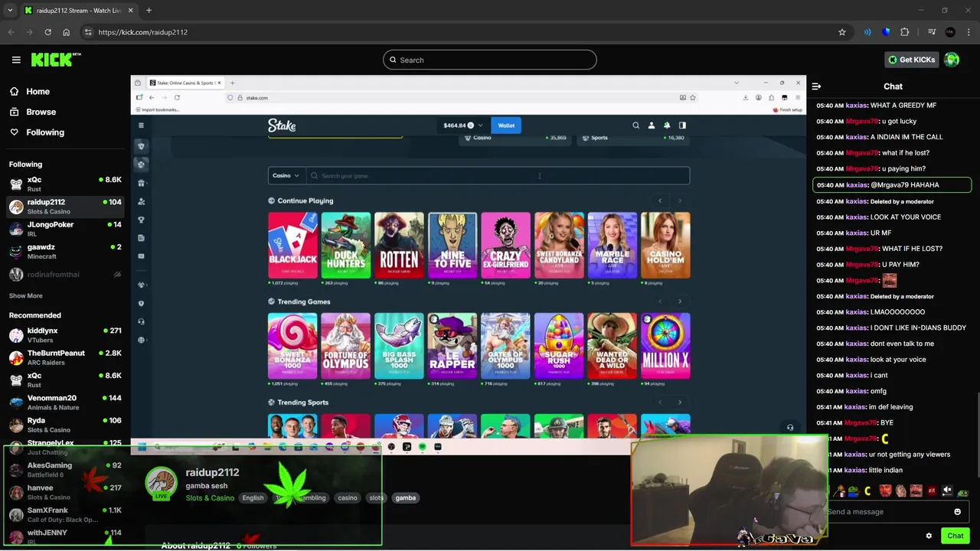Open Slots & Casino category link
Screen dimensions: 980x551
click(x=210, y=498)
